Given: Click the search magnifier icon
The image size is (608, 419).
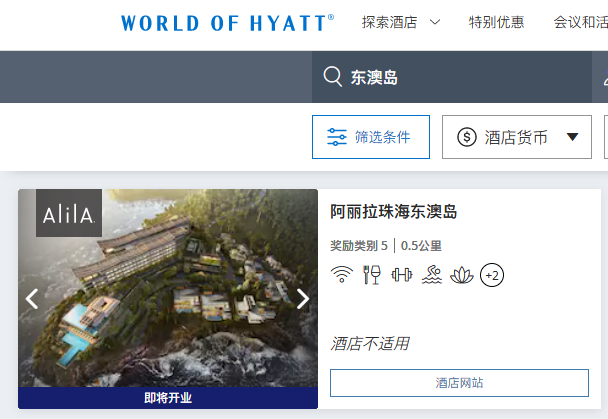Looking at the screenshot, I should point(332,77).
